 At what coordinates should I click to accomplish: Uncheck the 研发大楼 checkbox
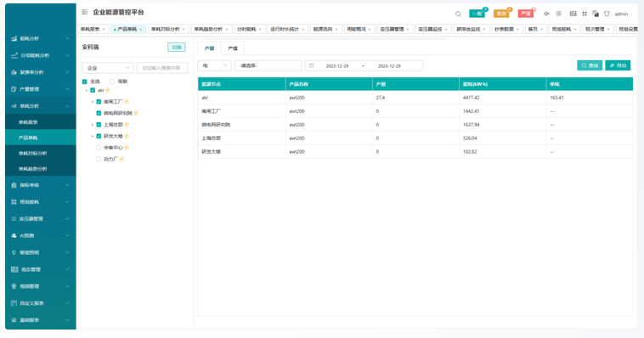[99, 136]
